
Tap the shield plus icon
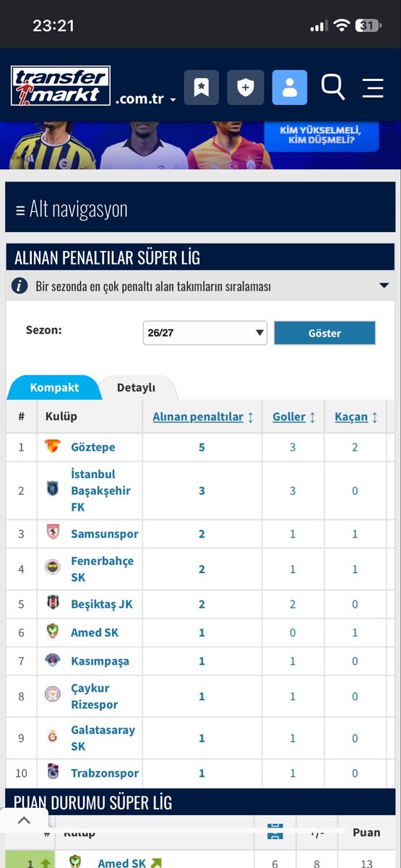coord(245,88)
